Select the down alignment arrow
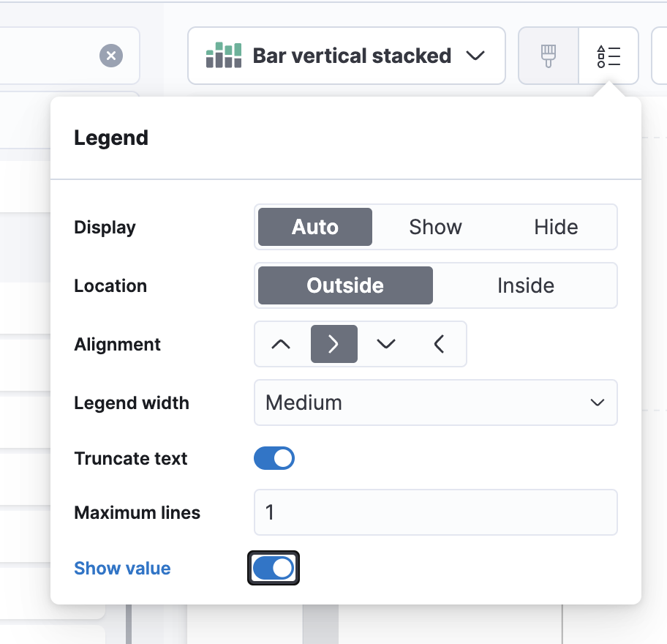Image resolution: width=667 pixels, height=644 pixels. click(387, 344)
